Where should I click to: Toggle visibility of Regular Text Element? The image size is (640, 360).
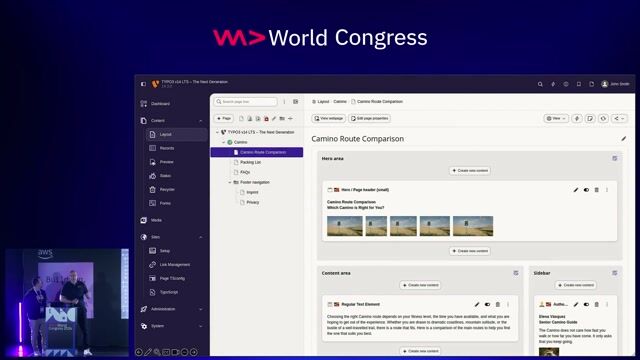click(487, 304)
